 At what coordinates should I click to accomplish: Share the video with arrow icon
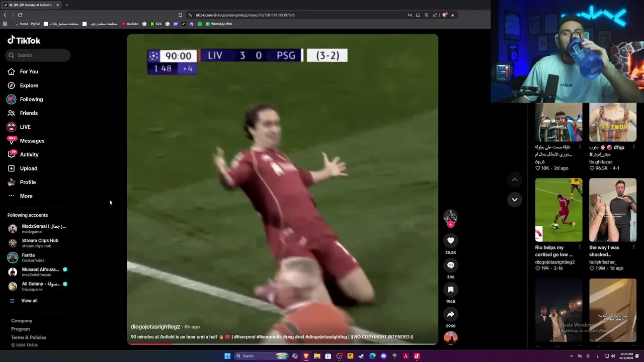pyautogui.click(x=451, y=314)
